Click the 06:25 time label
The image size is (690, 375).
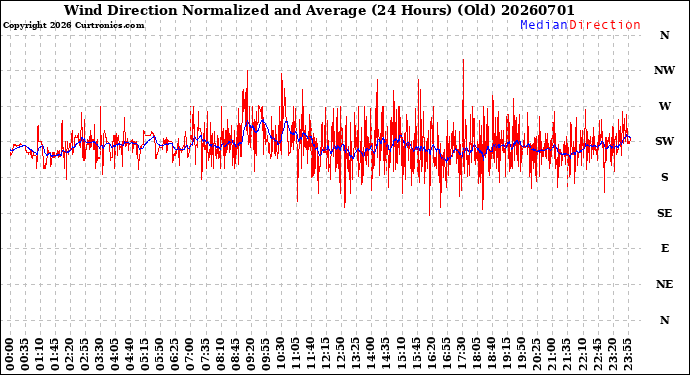coord(175,354)
